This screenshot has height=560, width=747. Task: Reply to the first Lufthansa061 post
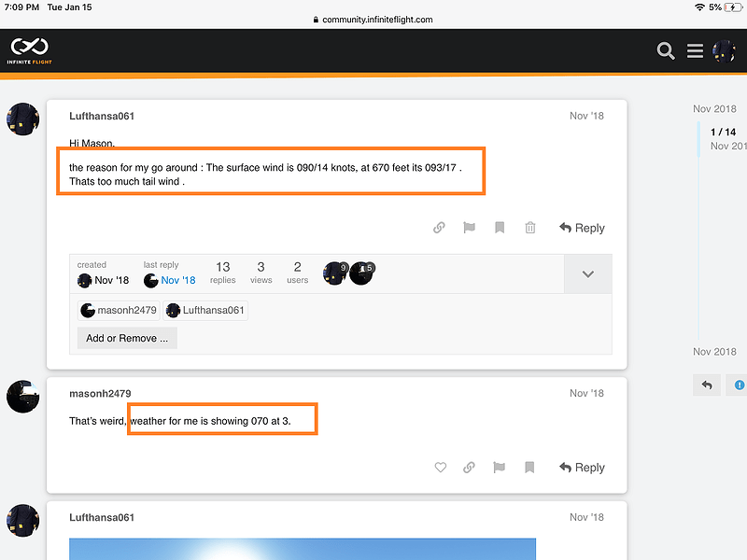tap(582, 228)
